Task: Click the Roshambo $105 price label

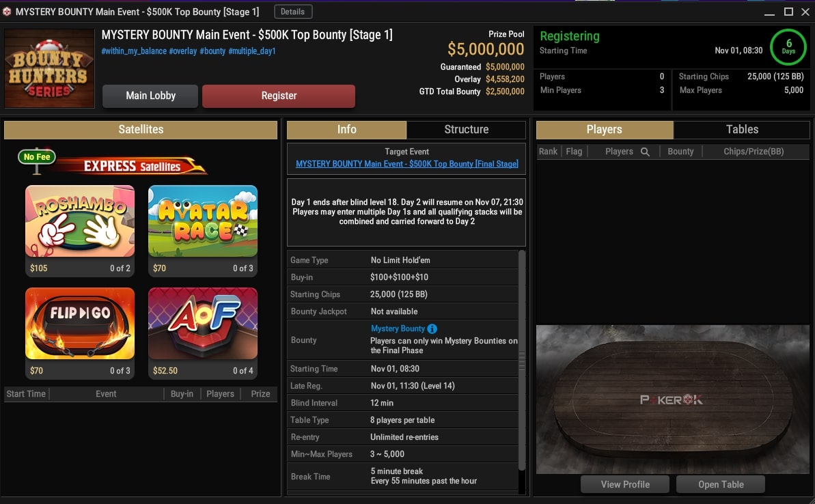Action: tap(38, 268)
